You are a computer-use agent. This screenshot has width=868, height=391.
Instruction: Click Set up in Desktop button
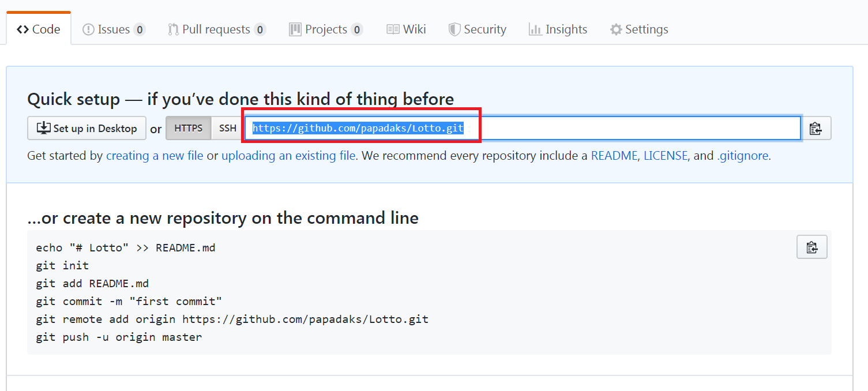87,128
